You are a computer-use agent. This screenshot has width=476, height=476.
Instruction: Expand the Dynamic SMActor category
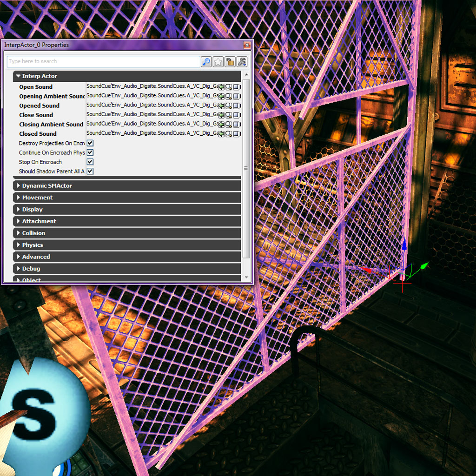click(18, 185)
